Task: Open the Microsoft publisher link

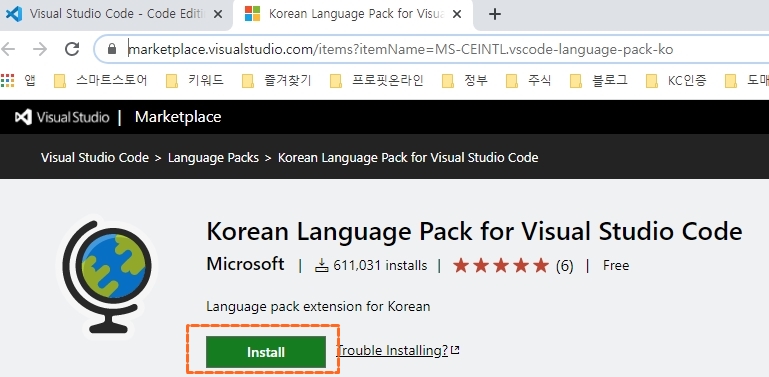Action: click(245, 264)
